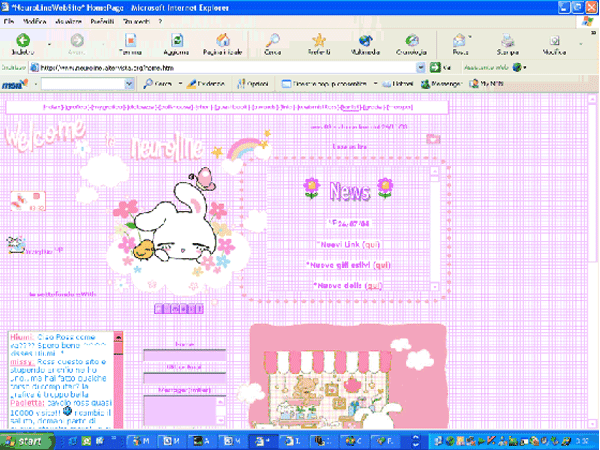Open Messenger from MSN toolbar
600x450 pixels.
(441, 84)
